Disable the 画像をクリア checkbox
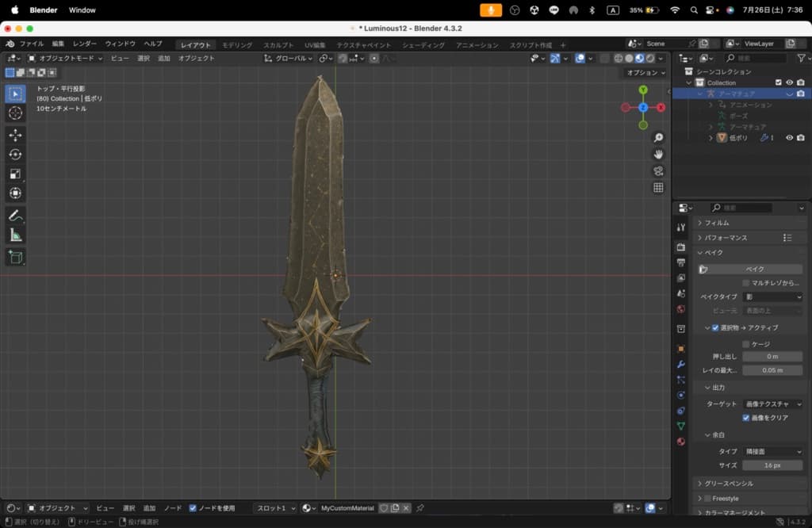Screen dimensions: 812x528 coord(746,418)
